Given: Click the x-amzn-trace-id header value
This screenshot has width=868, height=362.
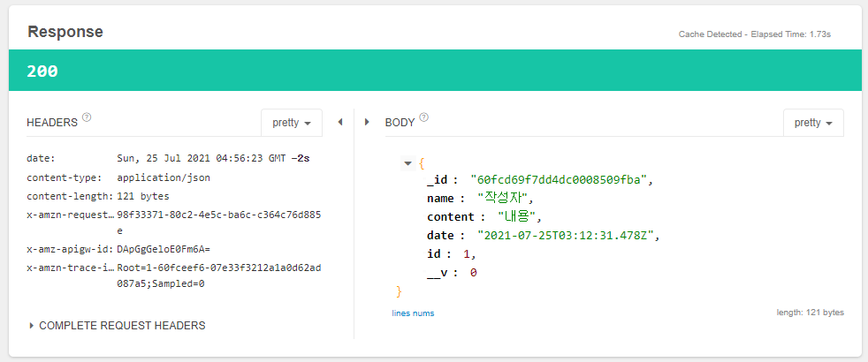Looking at the screenshot, I should (x=218, y=275).
